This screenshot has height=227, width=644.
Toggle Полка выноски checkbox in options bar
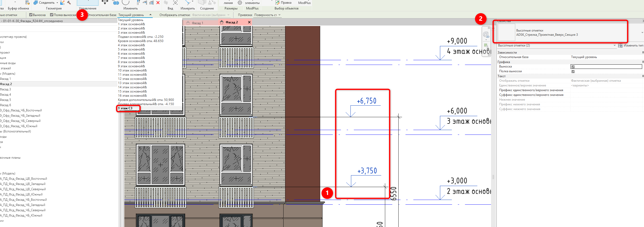coord(52,15)
